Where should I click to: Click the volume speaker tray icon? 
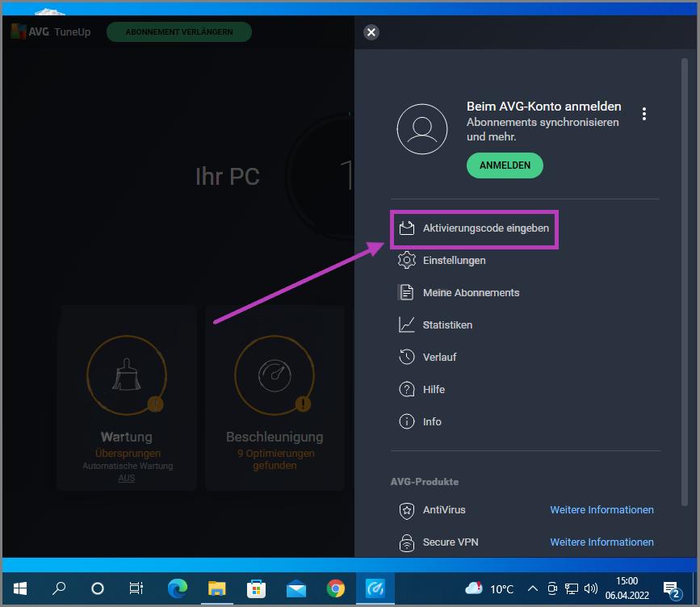click(x=591, y=588)
